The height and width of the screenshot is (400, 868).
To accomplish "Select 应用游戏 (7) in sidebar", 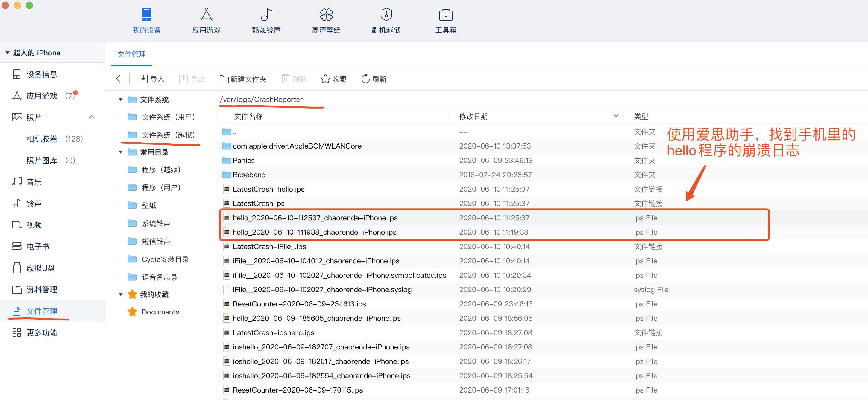I will click(x=53, y=96).
